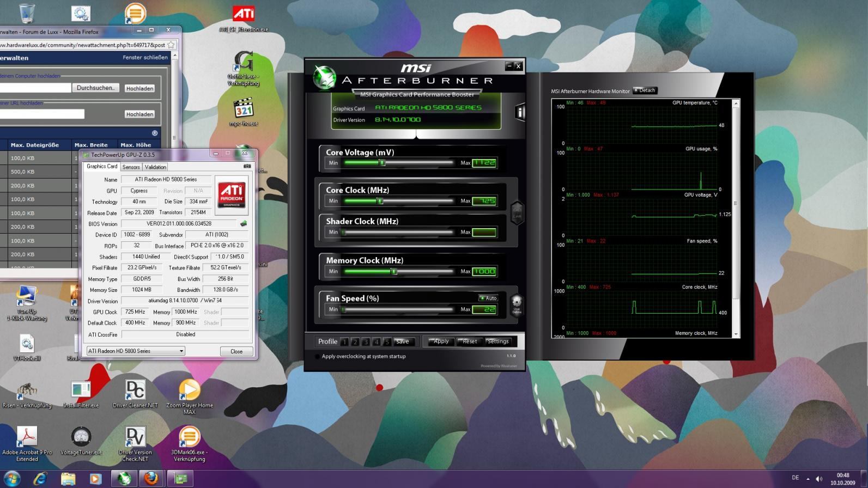The height and width of the screenshot is (488, 868).
Task: Click the ATI Radeon logo in GPU-Z
Action: click(232, 195)
